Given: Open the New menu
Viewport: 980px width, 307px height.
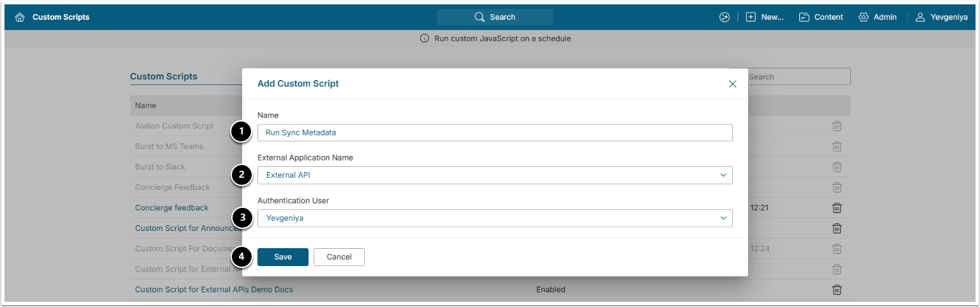Looking at the screenshot, I should (765, 17).
